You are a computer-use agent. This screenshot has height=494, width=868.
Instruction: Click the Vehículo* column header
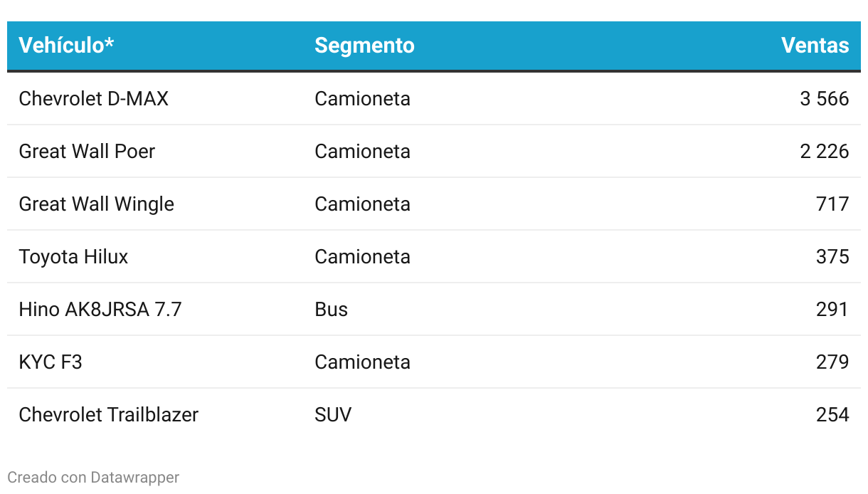click(x=66, y=46)
